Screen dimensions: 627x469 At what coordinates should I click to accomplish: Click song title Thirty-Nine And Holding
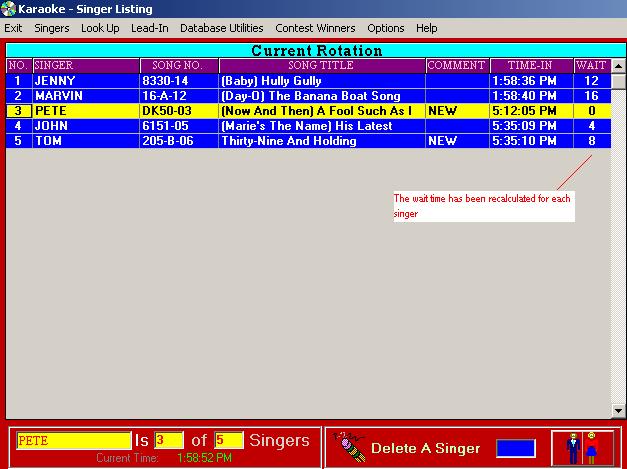click(x=289, y=141)
